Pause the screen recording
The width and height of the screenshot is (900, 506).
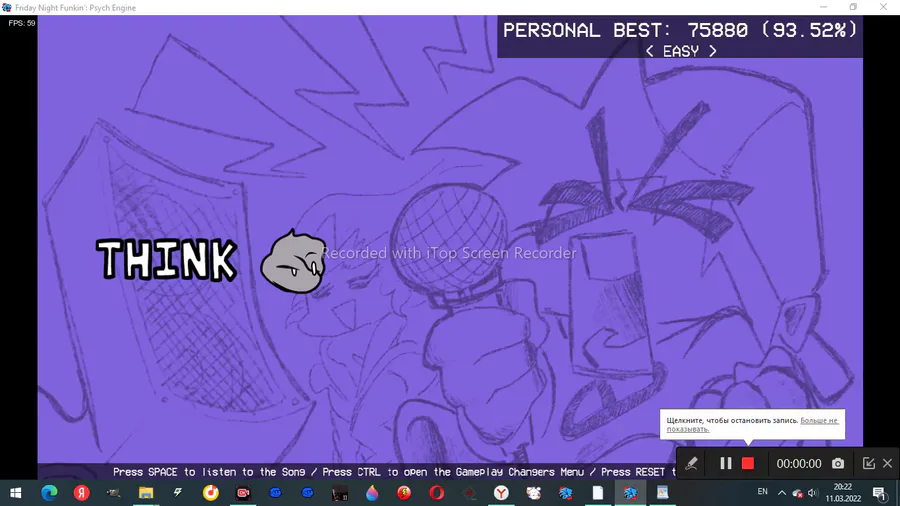tap(726, 464)
